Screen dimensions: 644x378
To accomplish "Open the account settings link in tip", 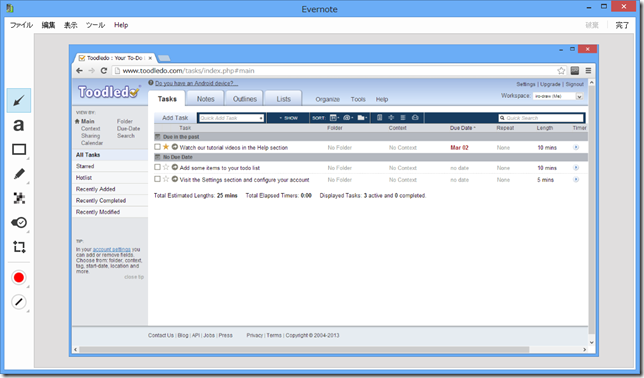I will pyautogui.click(x=111, y=249).
